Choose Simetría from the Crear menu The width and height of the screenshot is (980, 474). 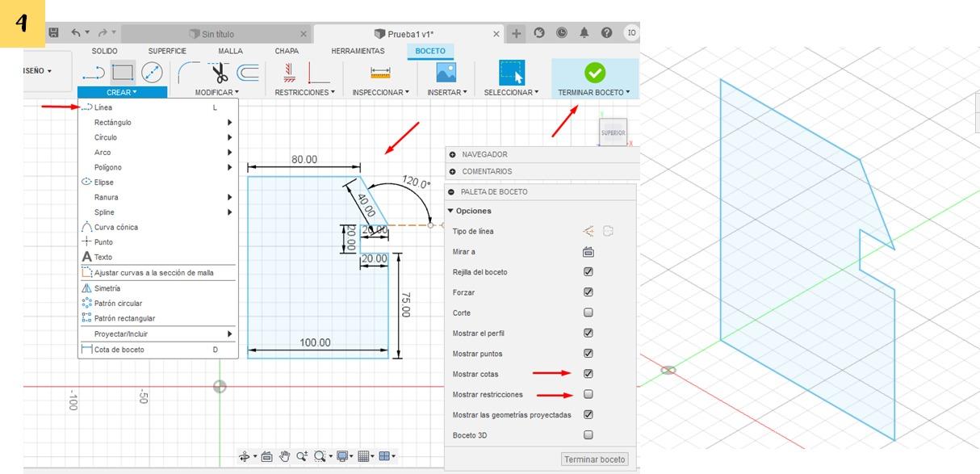[158, 288]
